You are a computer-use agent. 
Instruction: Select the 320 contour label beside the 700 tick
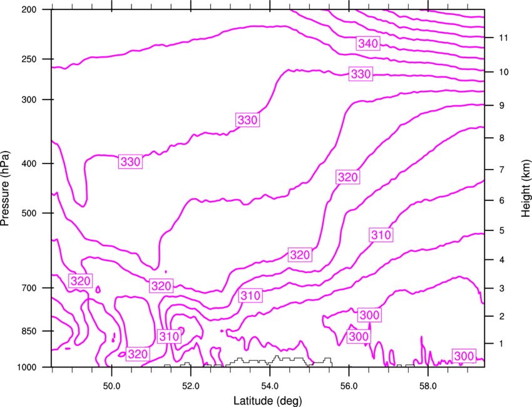[x=80, y=281]
